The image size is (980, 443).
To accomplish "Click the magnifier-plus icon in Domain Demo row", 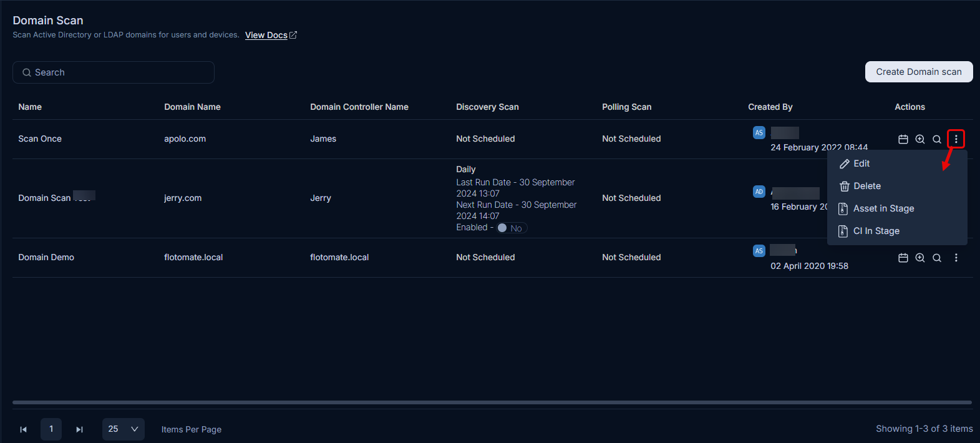I will 920,258.
